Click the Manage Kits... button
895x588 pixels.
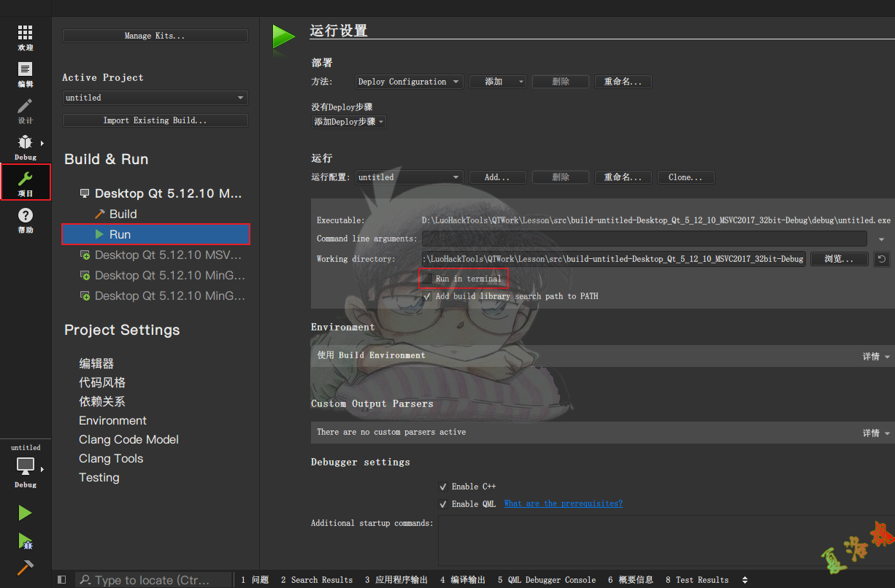pyautogui.click(x=155, y=36)
